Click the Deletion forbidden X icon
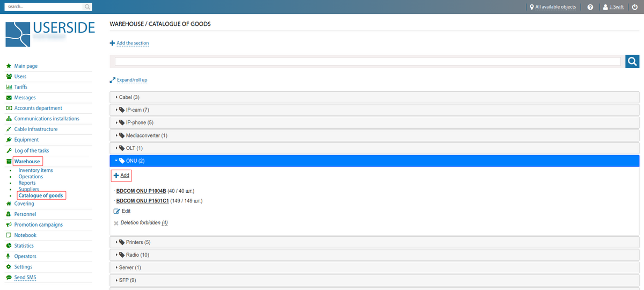Viewport: 644px width, 290px height. click(116, 223)
